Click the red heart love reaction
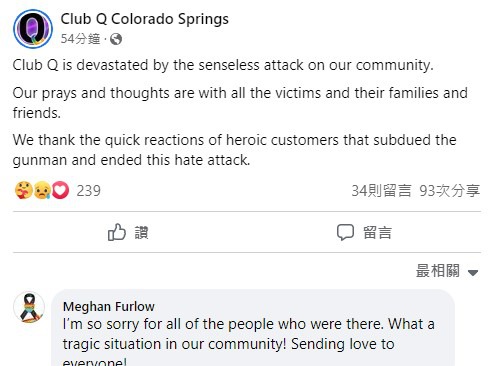Viewport: 488px width, 366px height. click(60, 190)
